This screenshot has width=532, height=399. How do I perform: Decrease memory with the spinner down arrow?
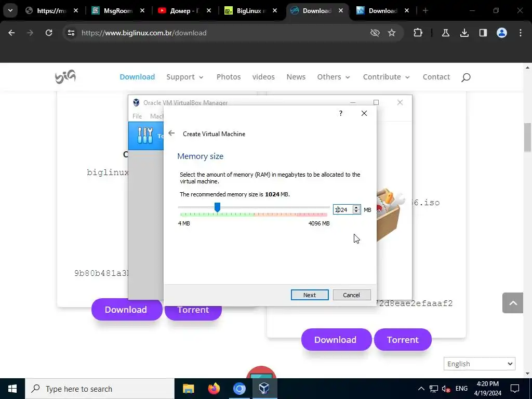(356, 212)
